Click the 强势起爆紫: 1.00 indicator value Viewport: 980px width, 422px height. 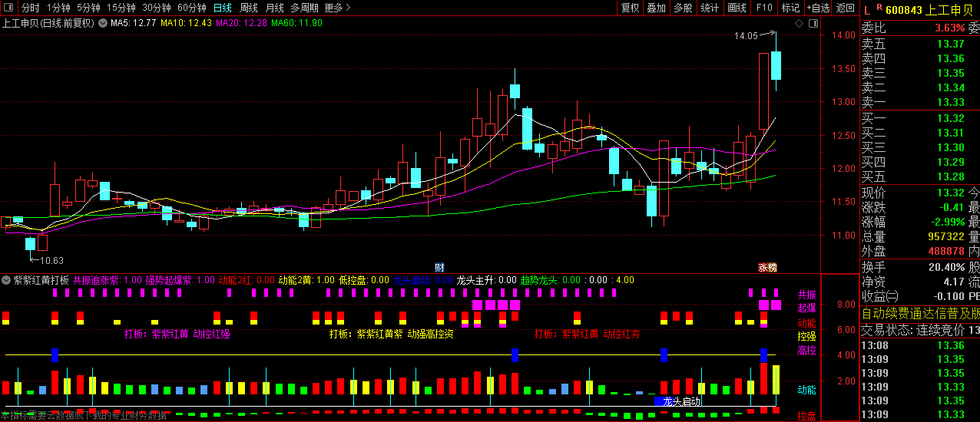pyautogui.click(x=180, y=281)
